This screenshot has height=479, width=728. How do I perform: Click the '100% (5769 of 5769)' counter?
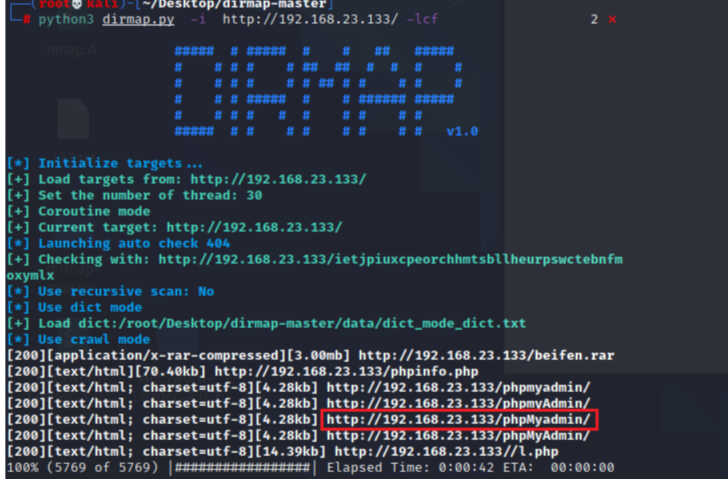[x=83, y=467]
